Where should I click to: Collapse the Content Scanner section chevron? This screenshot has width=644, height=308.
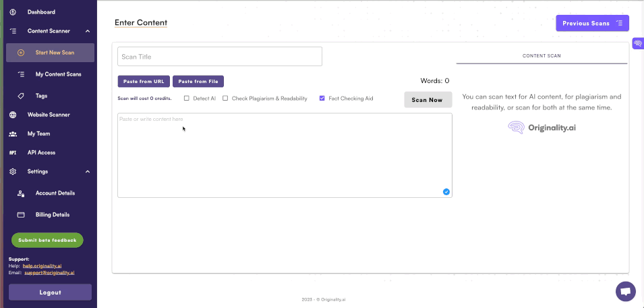coord(88,31)
